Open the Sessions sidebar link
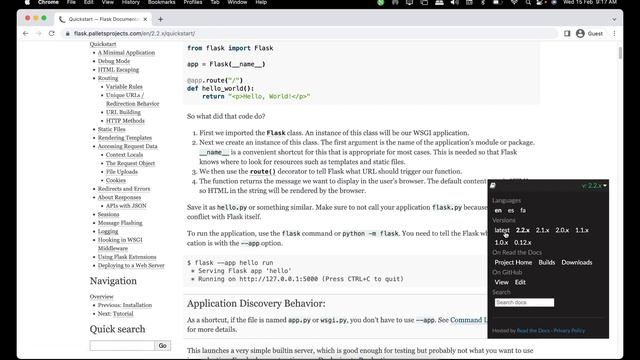 pyautogui.click(x=109, y=214)
